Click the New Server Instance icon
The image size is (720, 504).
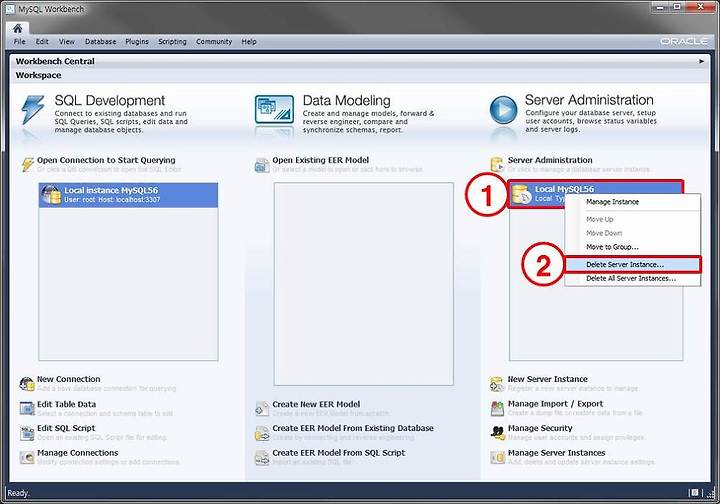click(497, 384)
